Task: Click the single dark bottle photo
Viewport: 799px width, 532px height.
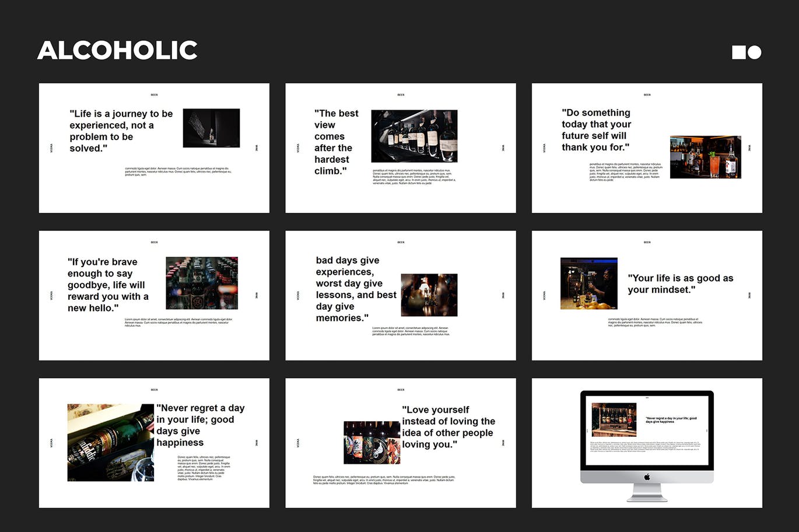Action: tap(211, 128)
